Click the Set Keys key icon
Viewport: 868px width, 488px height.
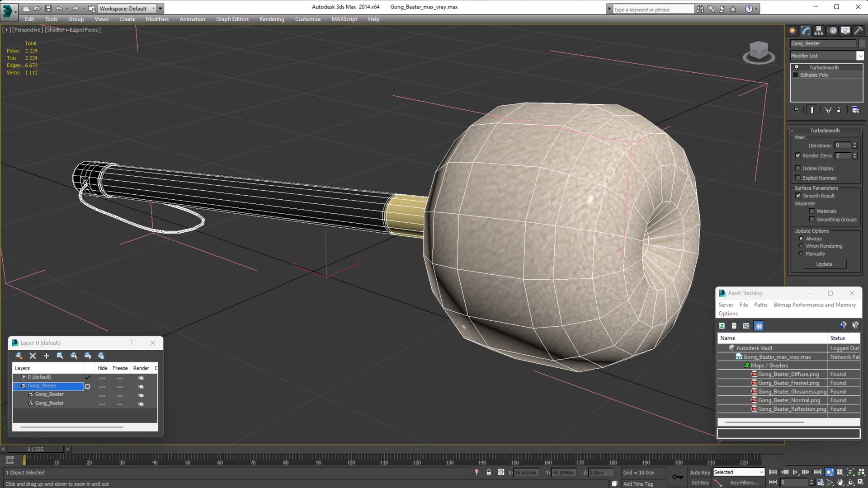[x=677, y=477]
